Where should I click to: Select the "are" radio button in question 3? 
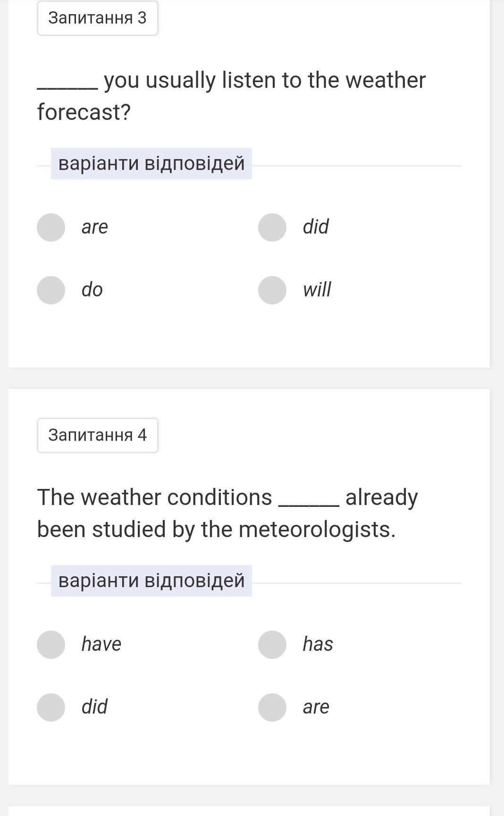click(x=51, y=227)
